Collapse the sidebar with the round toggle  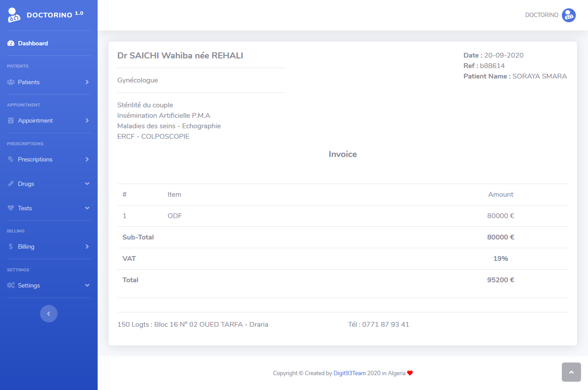tap(49, 314)
